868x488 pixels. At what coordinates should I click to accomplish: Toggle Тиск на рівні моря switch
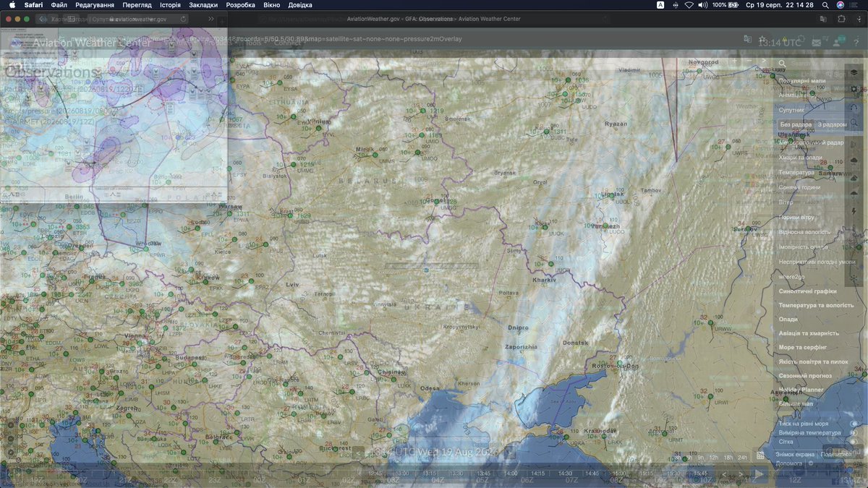(854, 424)
